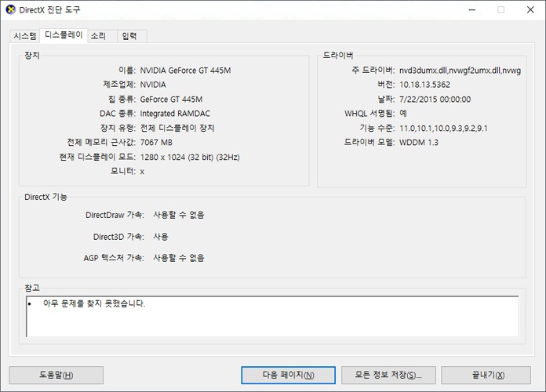Click the 드라이버 모델 label

coord(369,143)
